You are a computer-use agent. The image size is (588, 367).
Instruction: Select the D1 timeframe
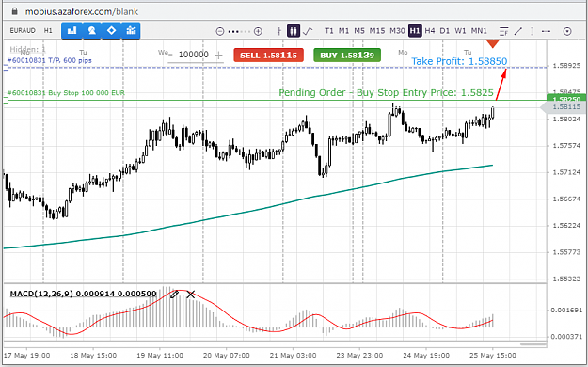[445, 31]
